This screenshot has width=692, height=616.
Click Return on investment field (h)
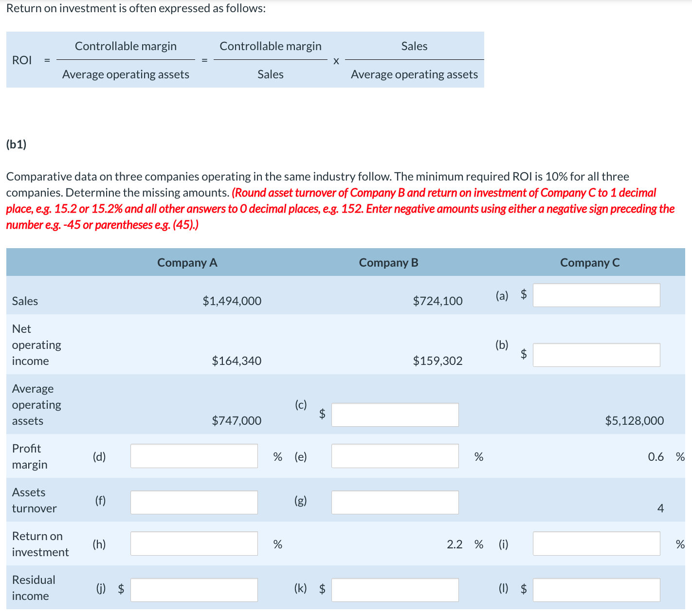point(193,543)
